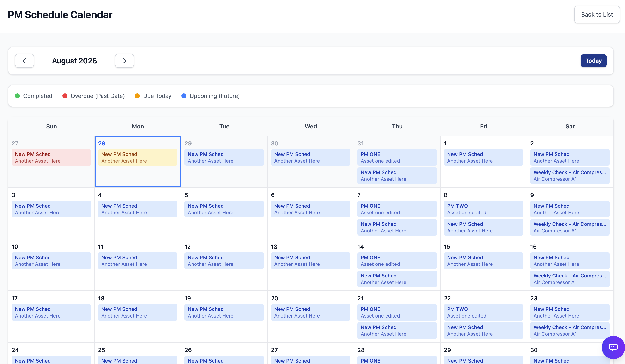
Task: Open New PM Sched event on August 17
Action: pos(51,313)
